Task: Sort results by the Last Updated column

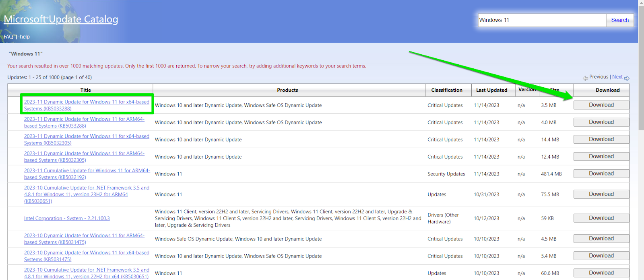Action: [491, 90]
